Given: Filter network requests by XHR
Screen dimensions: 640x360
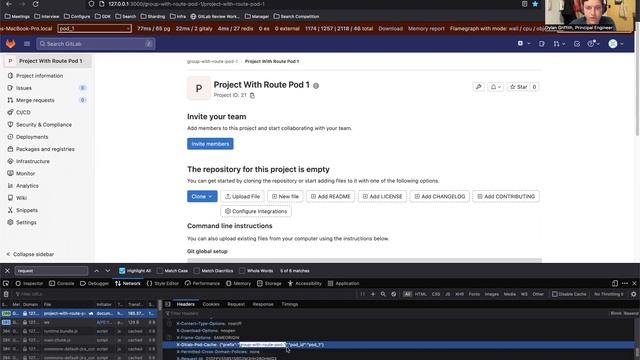Looking at the screenshot, I should [x=460, y=294].
